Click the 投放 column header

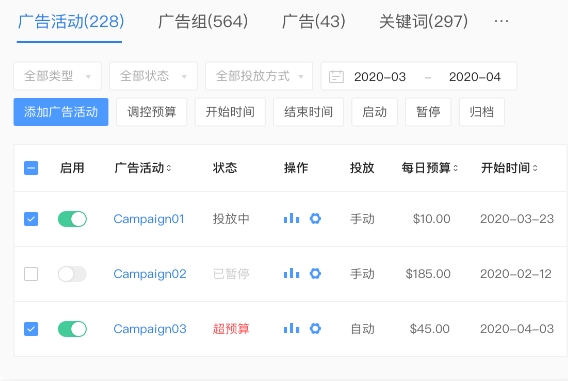coord(362,168)
